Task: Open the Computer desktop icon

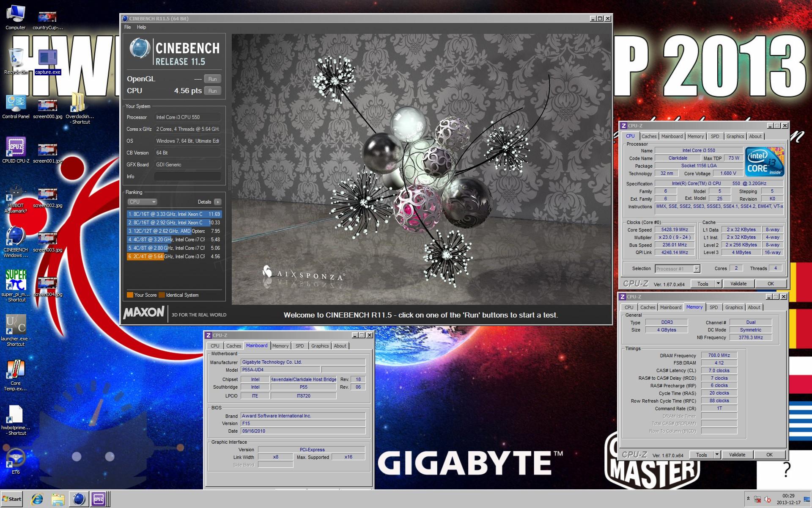Action: click(x=15, y=17)
